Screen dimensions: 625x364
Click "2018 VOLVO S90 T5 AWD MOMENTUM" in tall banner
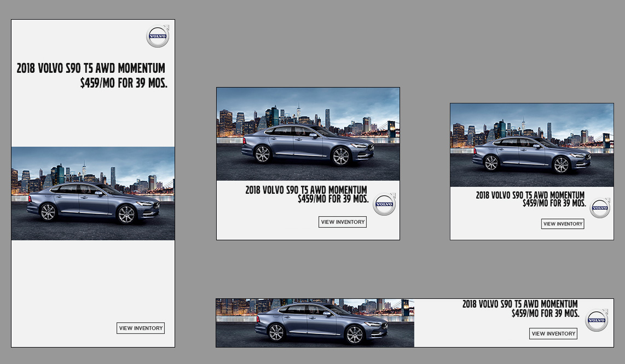(91, 68)
